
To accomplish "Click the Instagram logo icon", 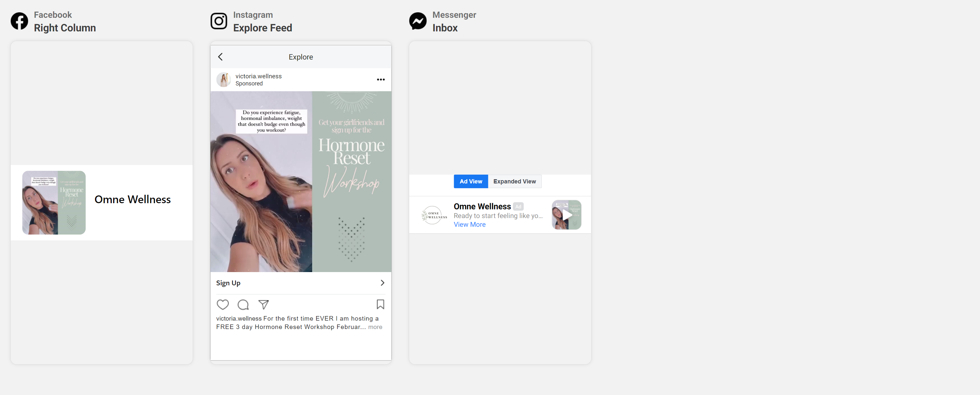I will pos(219,21).
